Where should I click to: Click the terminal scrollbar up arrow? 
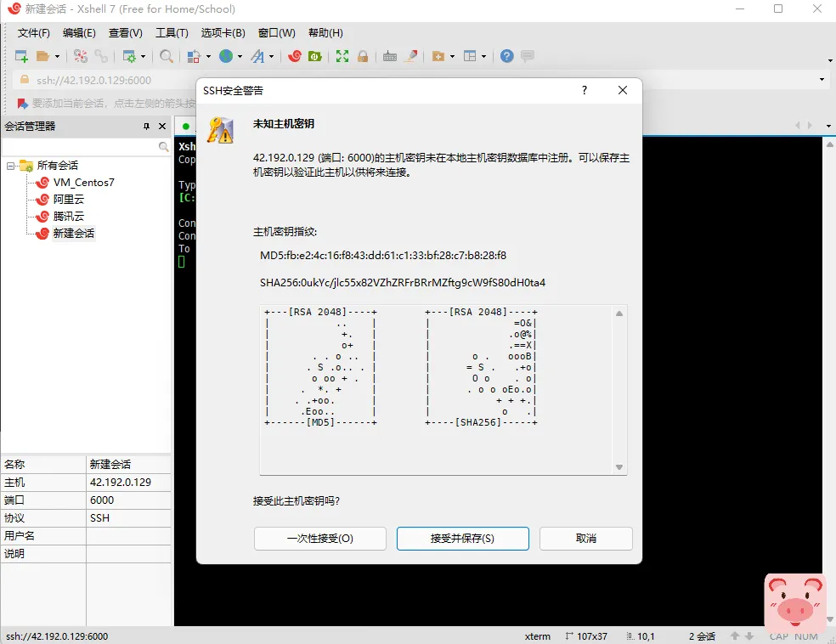click(829, 144)
